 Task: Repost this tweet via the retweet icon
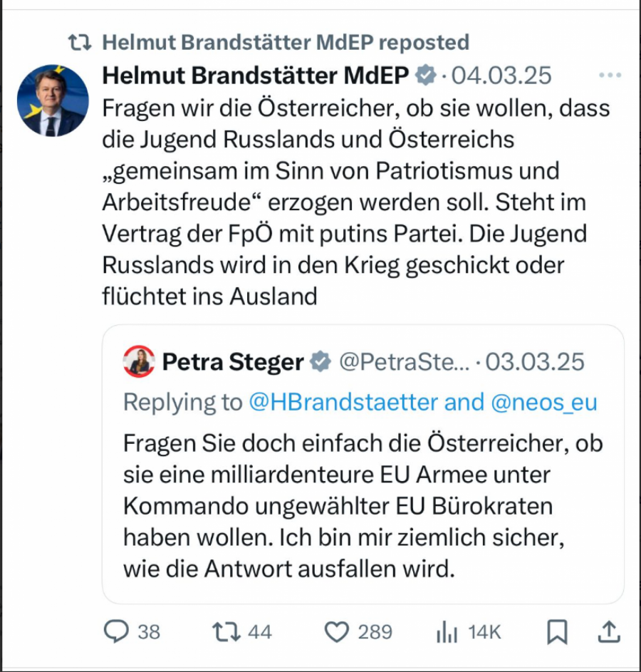(226, 631)
